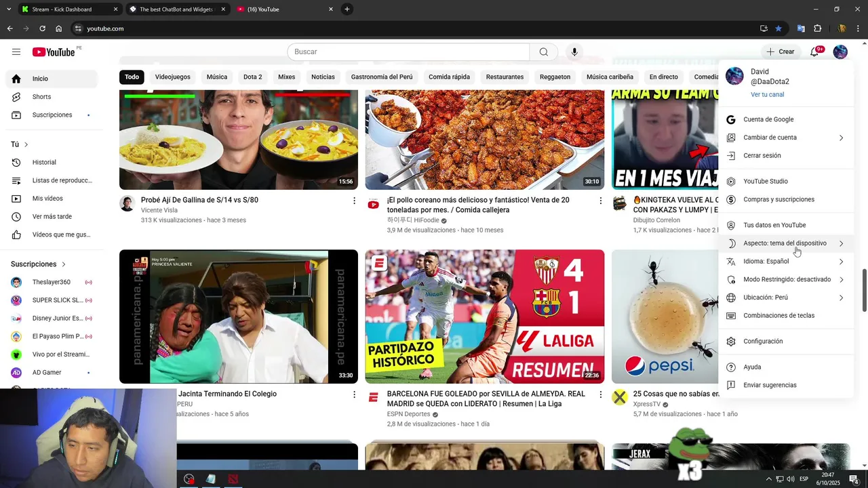Click Ver tu canal link
This screenshot has height=488, width=868.
tap(767, 95)
